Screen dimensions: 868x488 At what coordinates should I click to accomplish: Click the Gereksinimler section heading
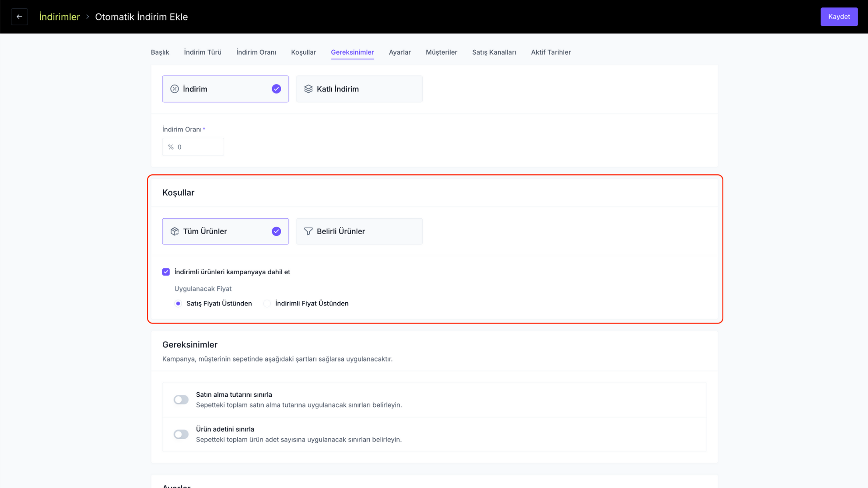click(x=190, y=345)
